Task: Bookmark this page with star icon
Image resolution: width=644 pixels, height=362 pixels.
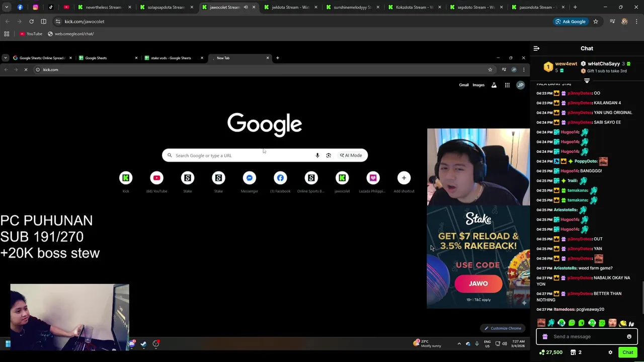Action: tap(596, 22)
